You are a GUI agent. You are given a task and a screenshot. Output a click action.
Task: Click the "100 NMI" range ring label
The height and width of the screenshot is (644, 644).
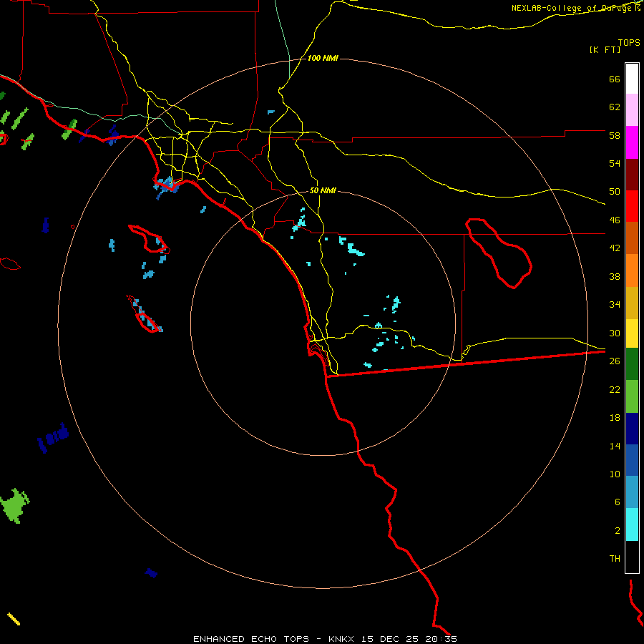(x=323, y=59)
